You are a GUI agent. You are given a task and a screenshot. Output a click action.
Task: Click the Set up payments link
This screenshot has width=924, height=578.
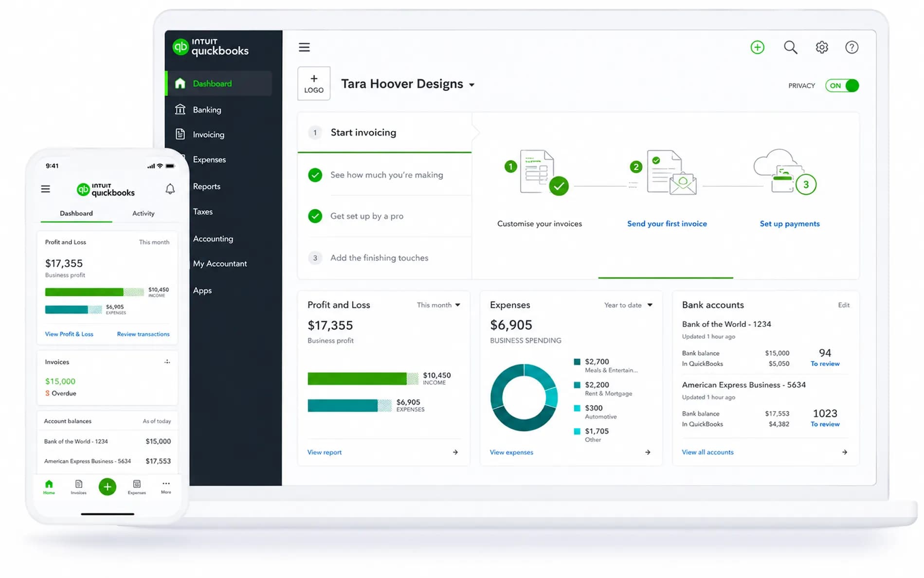pos(789,224)
